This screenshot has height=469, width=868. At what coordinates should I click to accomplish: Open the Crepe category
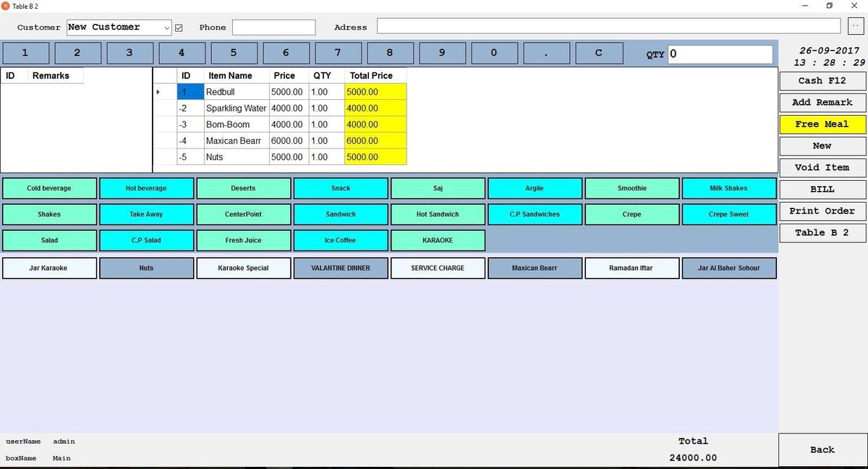(631, 214)
